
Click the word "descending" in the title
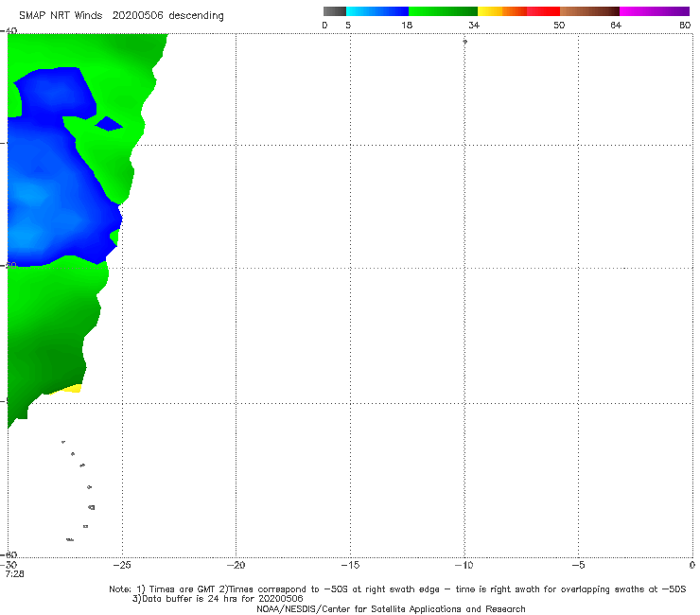197,16
